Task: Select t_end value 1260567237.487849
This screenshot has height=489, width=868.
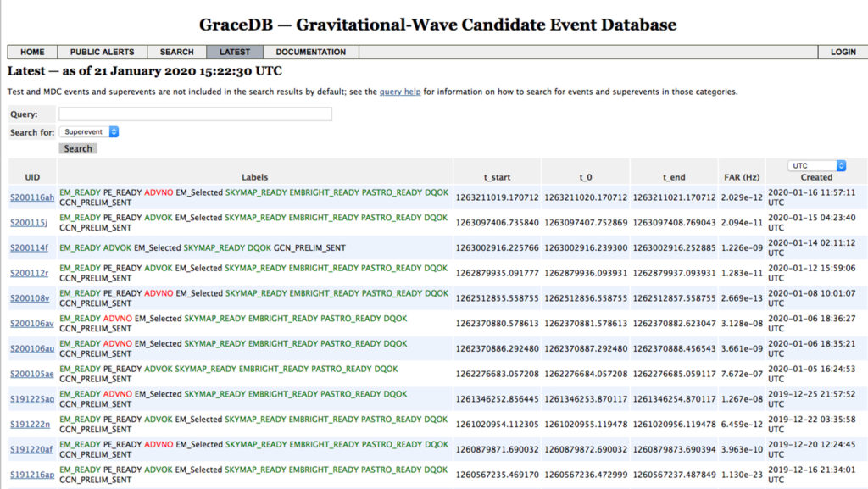Action: (674, 475)
